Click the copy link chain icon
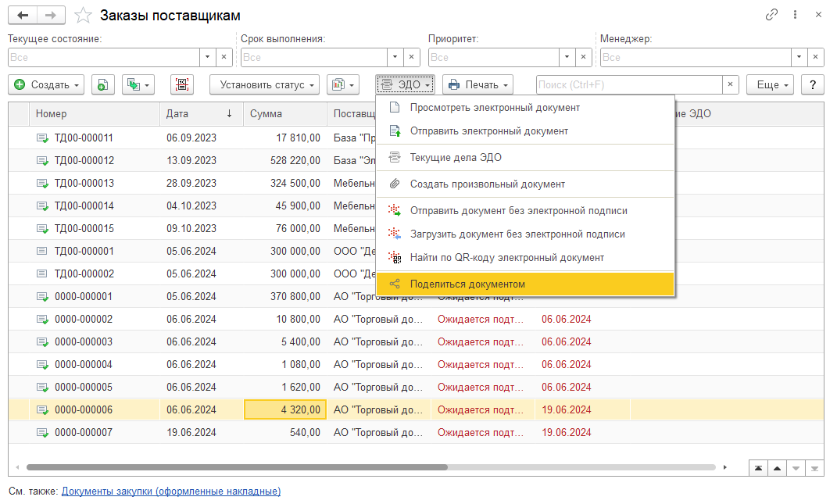Screen dimensions: 837x504 [x=772, y=15]
